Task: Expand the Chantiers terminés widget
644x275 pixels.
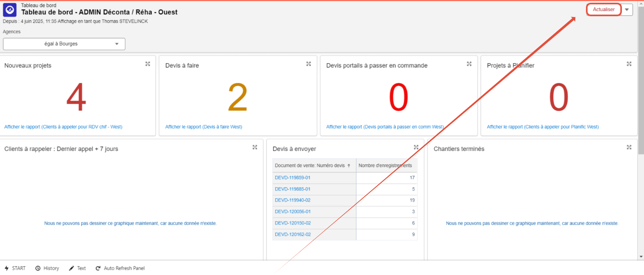Action: (629, 147)
